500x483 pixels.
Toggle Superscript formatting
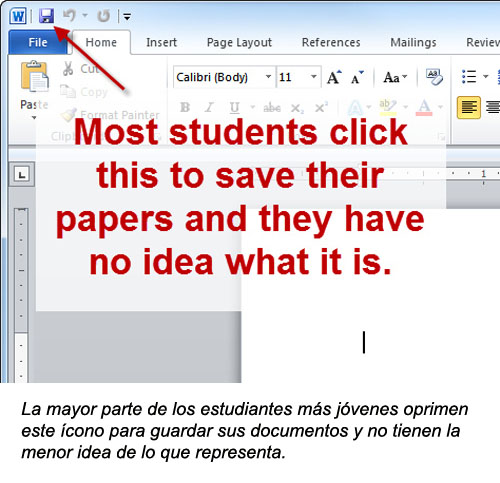[321, 107]
